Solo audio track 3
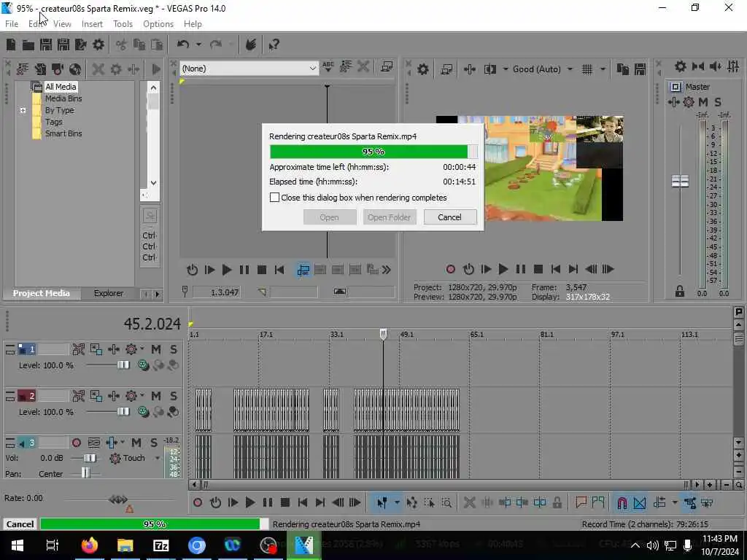 click(x=153, y=443)
